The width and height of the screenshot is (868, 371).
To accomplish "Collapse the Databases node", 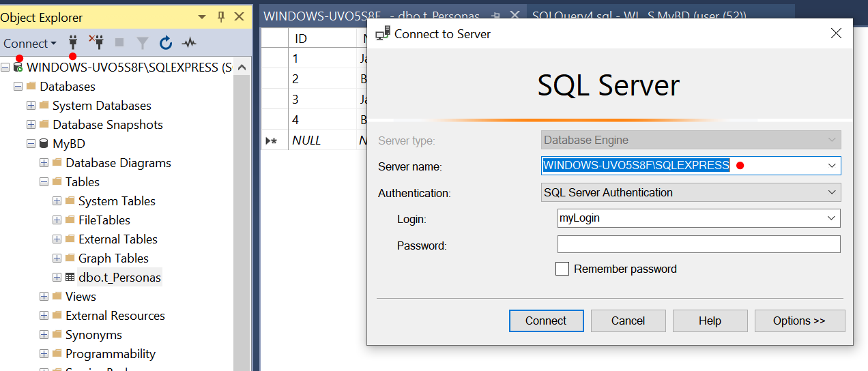I will coord(18,87).
